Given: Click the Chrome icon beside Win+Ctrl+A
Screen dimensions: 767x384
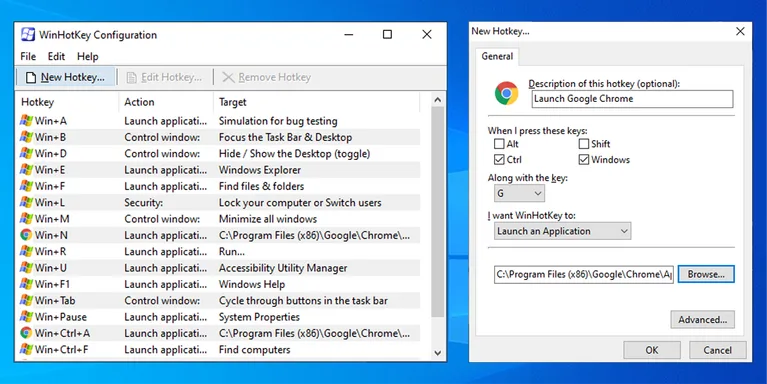Looking at the screenshot, I should click(x=26, y=333).
